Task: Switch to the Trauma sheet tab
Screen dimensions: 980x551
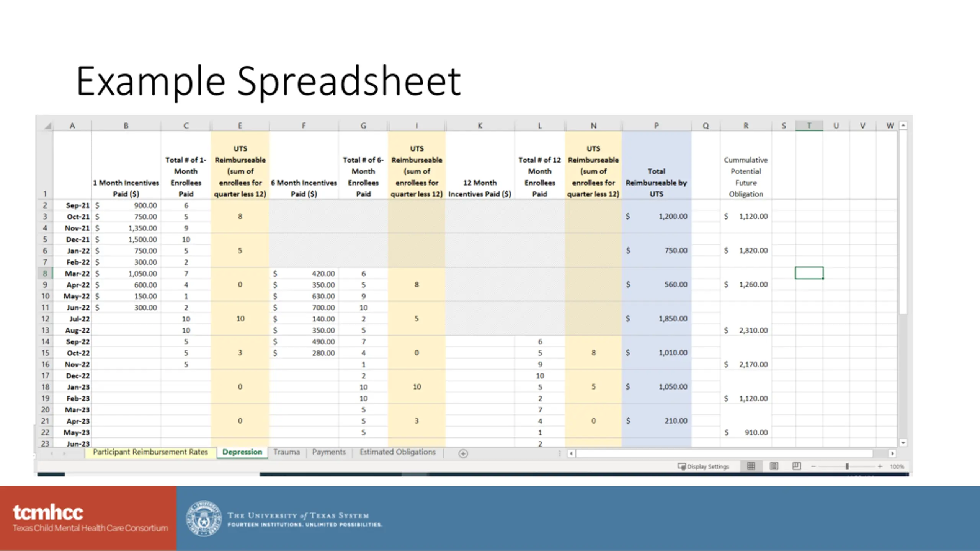Action: tap(287, 452)
